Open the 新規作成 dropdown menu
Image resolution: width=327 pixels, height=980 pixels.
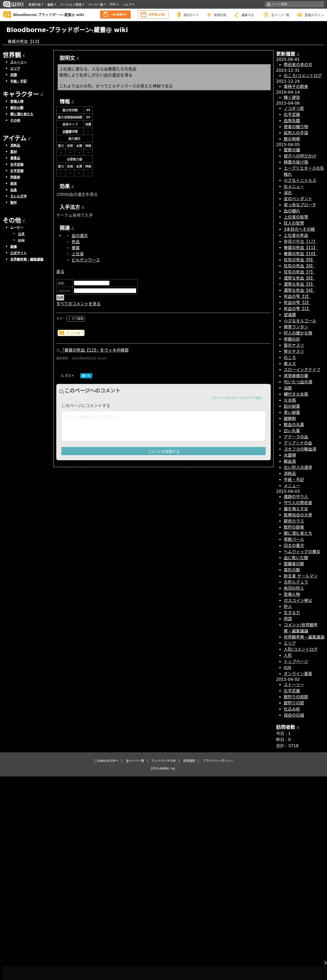pyautogui.click(x=36, y=5)
